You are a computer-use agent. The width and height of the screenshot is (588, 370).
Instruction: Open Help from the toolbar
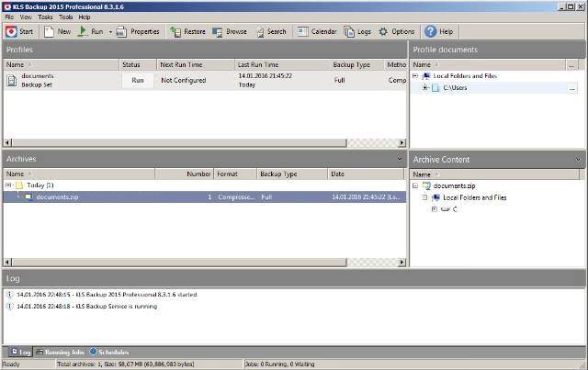tap(439, 32)
